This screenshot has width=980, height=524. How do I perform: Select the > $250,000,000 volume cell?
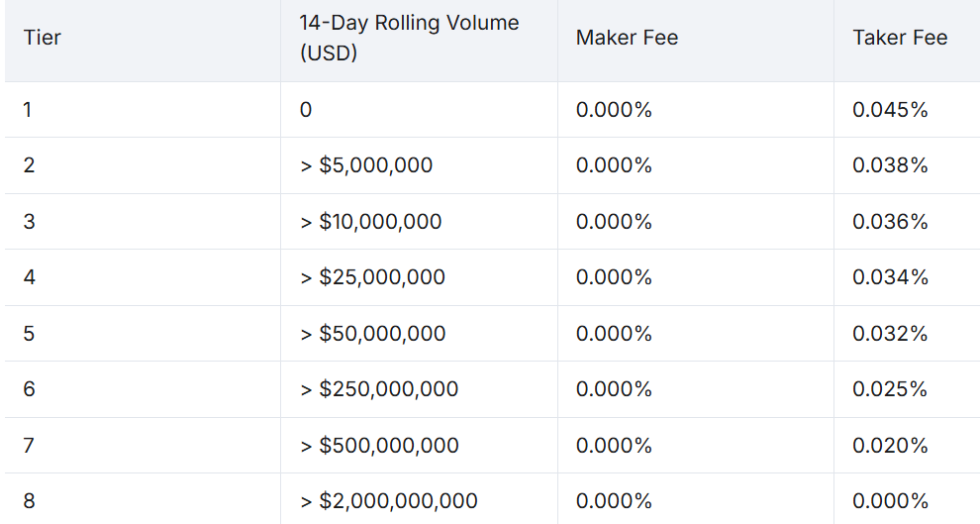click(x=379, y=389)
